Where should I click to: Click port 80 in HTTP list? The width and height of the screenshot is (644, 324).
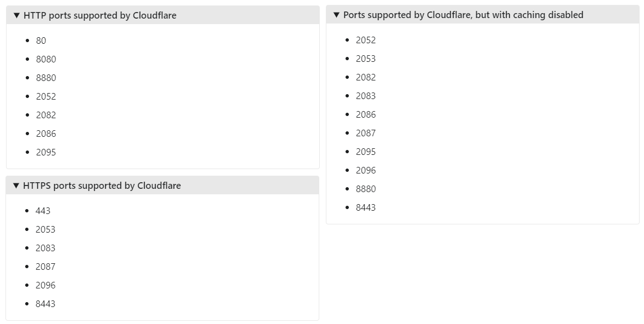[41, 40]
